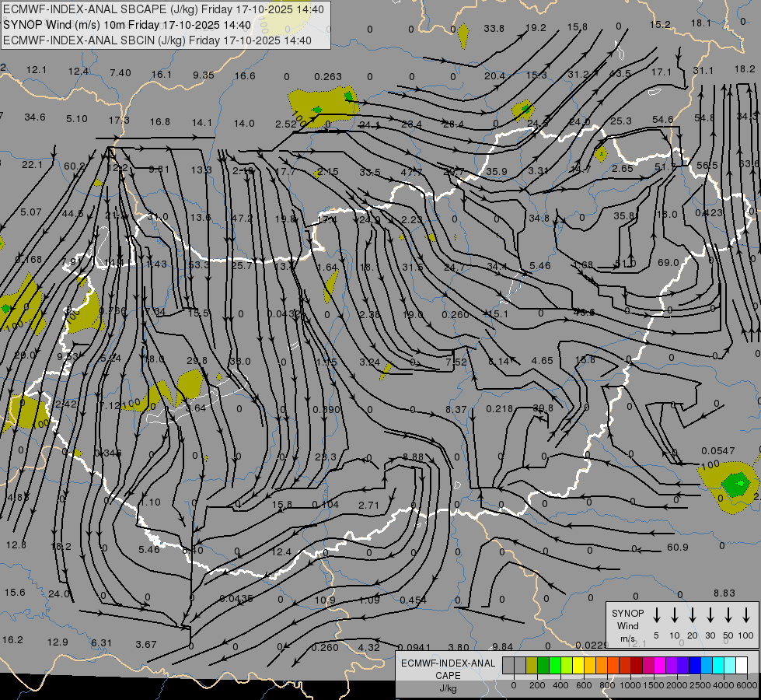Click the map value 8.88
The height and width of the screenshot is (700, 761).
point(413,457)
